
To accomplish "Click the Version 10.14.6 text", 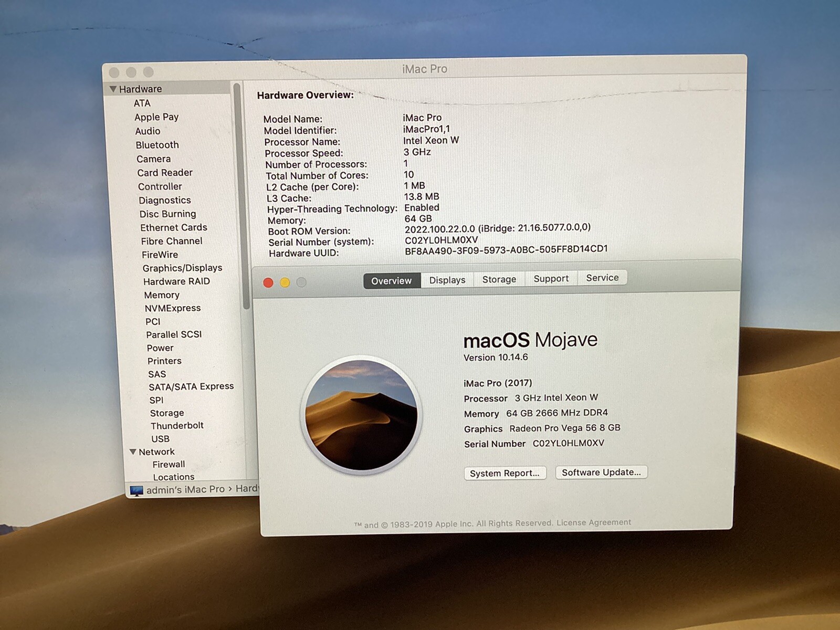I will pos(496,358).
